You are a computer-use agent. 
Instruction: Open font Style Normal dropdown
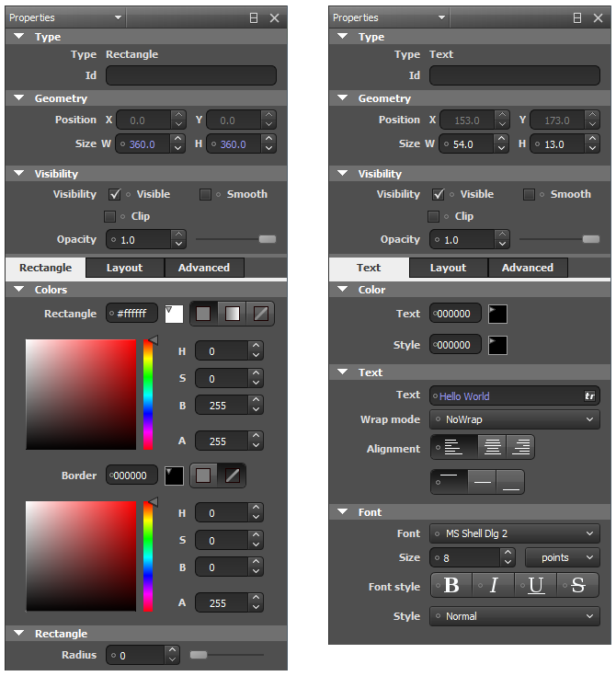pyautogui.click(x=515, y=616)
